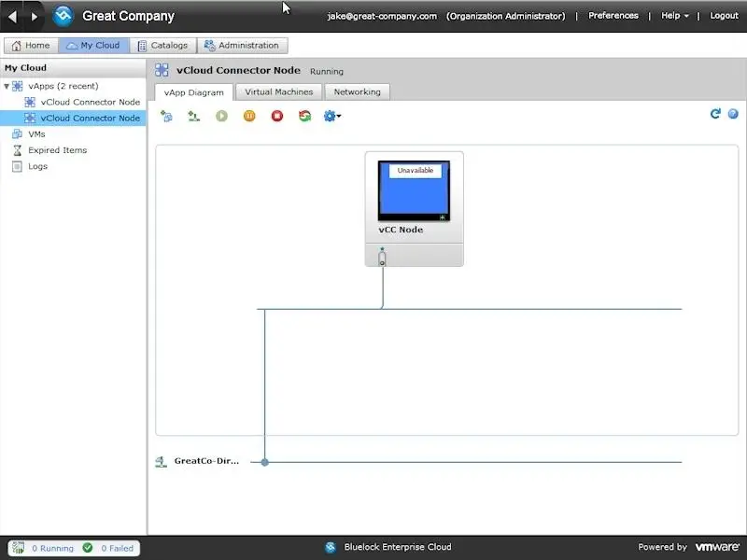Open the Administration tab
This screenshot has height=560, width=747.
242,45
